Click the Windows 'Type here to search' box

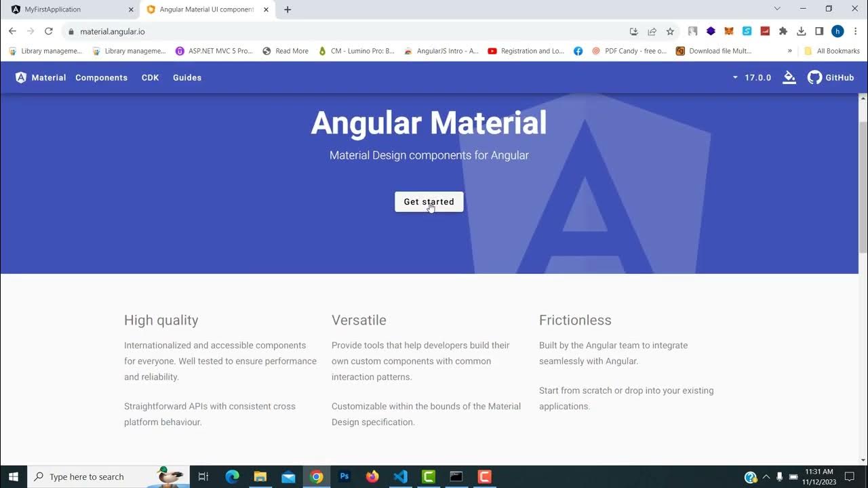tap(108, 476)
